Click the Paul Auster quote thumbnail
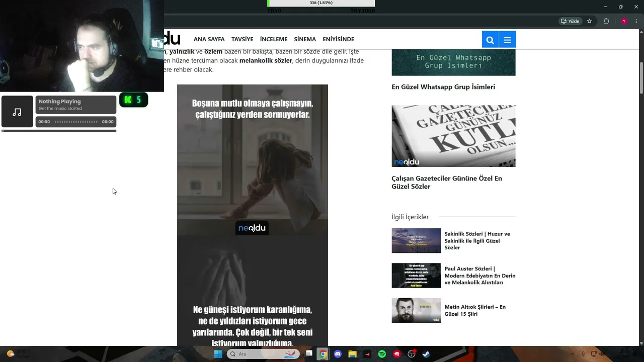Screen dimensions: 644x362 416,276
